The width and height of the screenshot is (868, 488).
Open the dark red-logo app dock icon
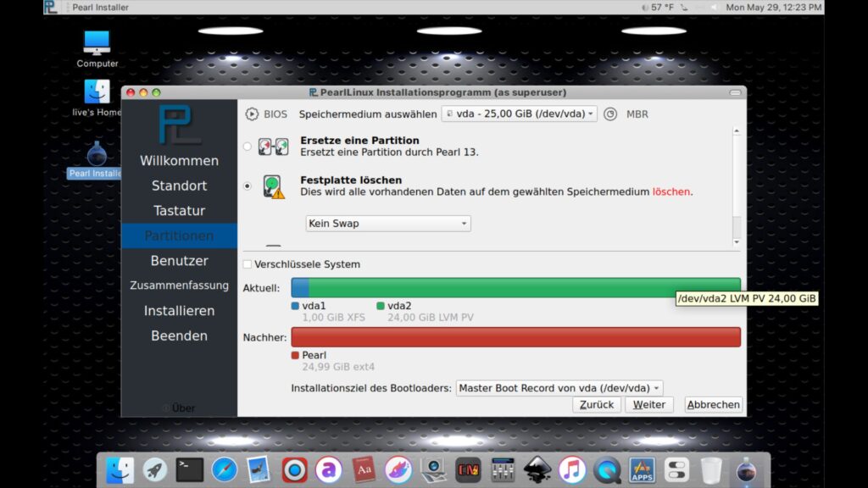[x=468, y=469]
